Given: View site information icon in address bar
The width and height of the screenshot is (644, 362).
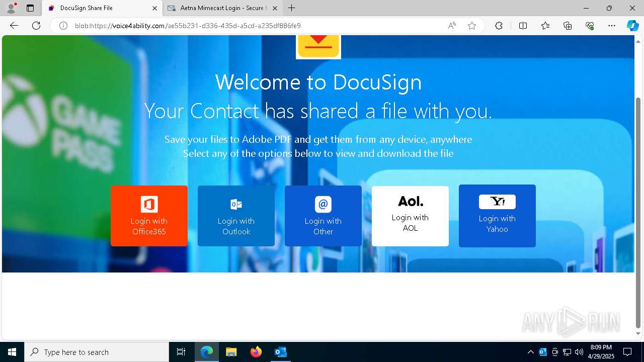Looking at the screenshot, I should [x=63, y=26].
